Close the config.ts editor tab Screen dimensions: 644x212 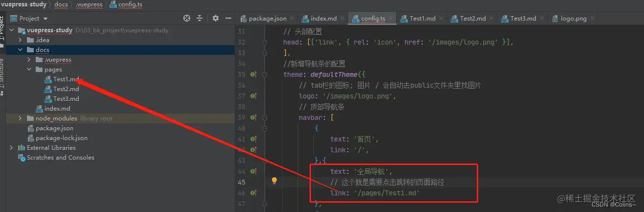click(391, 19)
